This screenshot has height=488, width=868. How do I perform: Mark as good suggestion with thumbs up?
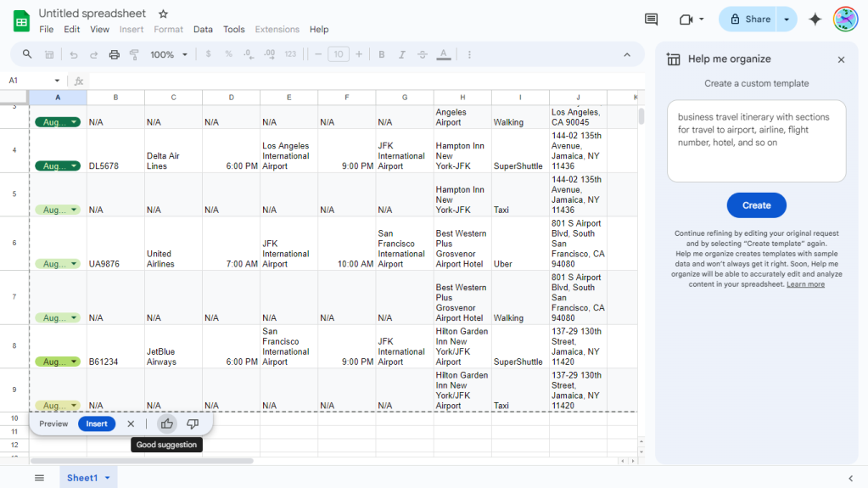tap(166, 423)
